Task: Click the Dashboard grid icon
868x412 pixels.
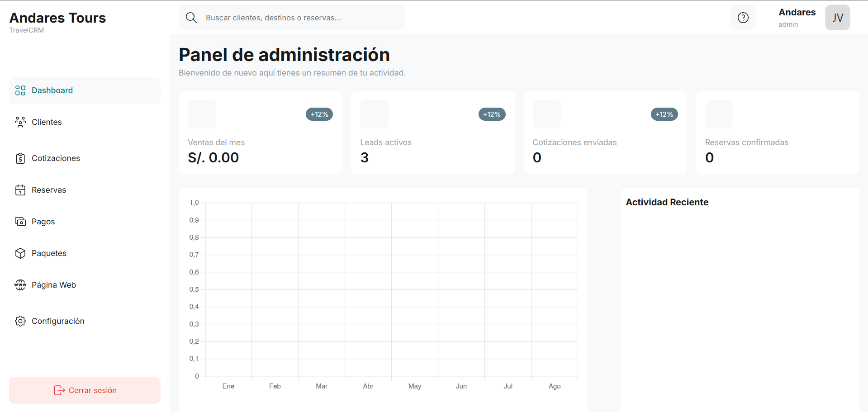Action: point(20,90)
